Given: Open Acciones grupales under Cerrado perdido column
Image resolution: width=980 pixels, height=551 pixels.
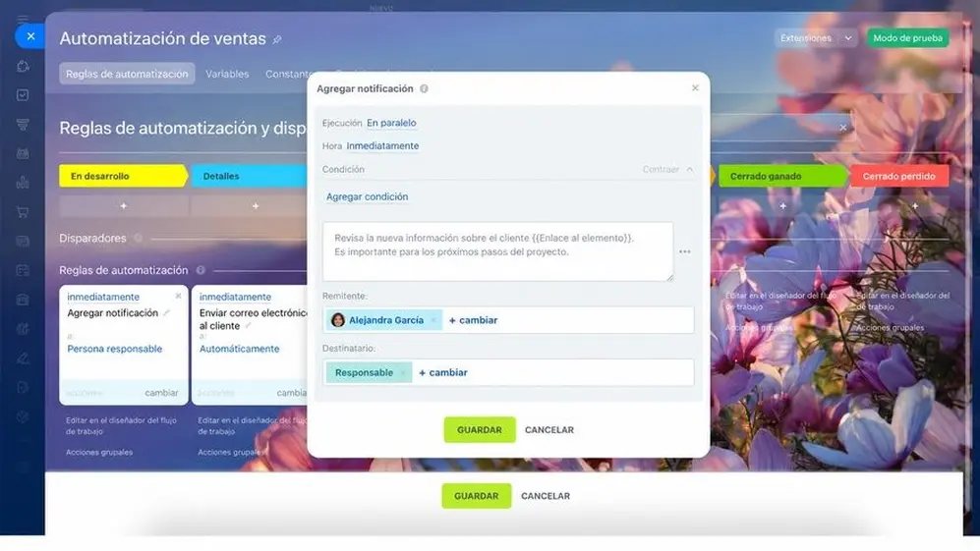Looking at the screenshot, I should click(890, 327).
